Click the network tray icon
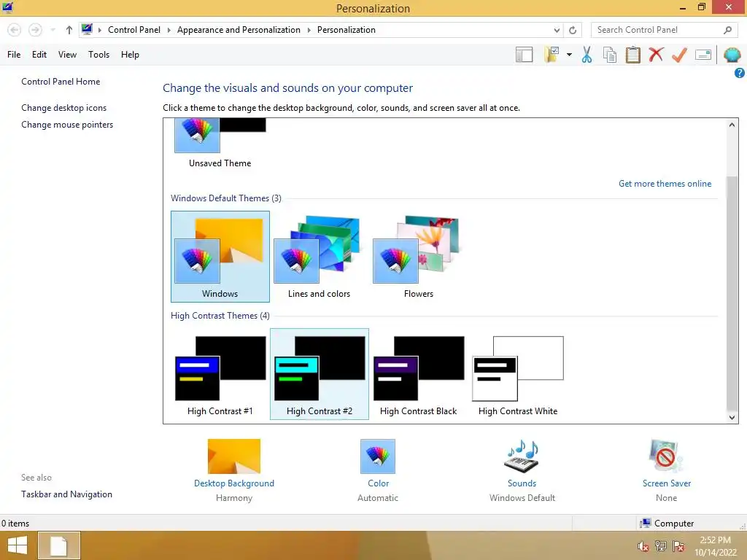Screen dimensions: 747x560 pyautogui.click(x=661, y=546)
